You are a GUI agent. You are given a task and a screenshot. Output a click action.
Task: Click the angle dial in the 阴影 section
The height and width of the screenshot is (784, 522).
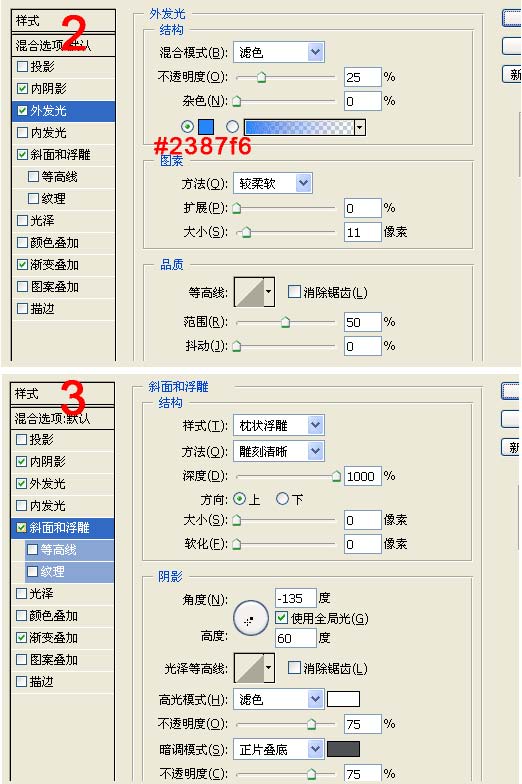point(250,618)
